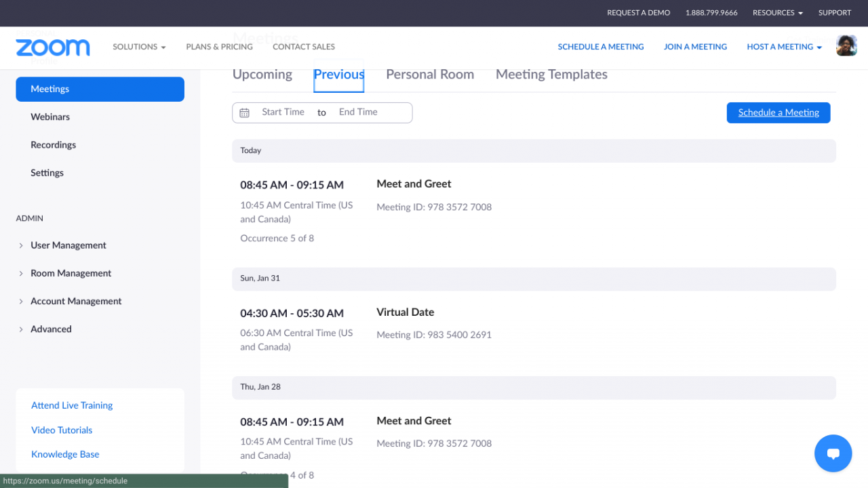Expand Account Management section
The image size is (868, 488).
pos(76,301)
